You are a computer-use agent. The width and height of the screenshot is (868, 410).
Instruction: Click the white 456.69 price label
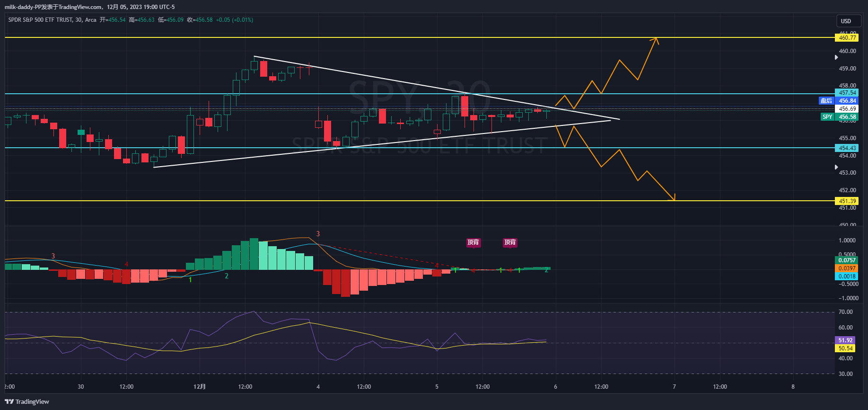[x=847, y=109]
